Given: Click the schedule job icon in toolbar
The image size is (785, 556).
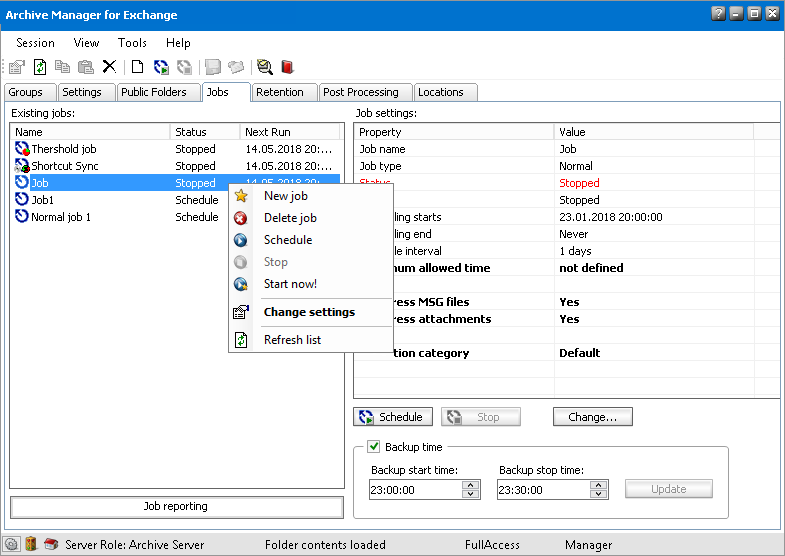Looking at the screenshot, I should [x=161, y=67].
